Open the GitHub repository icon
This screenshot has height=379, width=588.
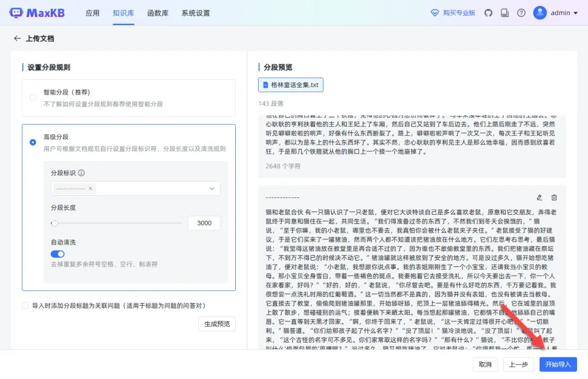(x=488, y=13)
